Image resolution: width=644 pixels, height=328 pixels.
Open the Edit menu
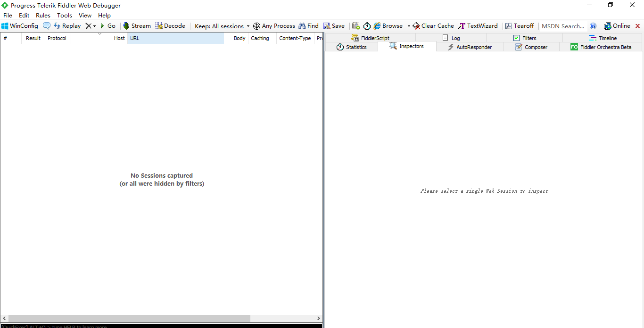(x=24, y=16)
